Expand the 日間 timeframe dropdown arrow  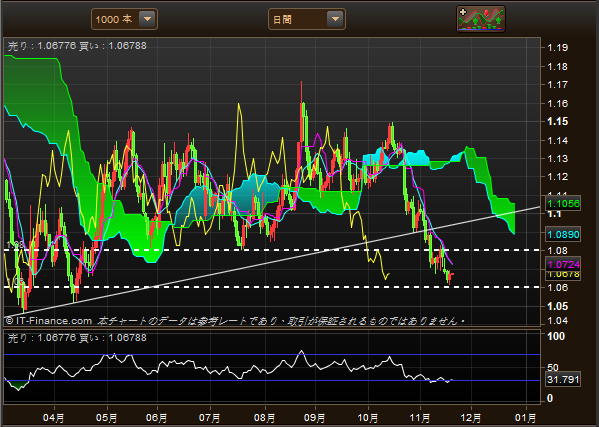(x=335, y=19)
